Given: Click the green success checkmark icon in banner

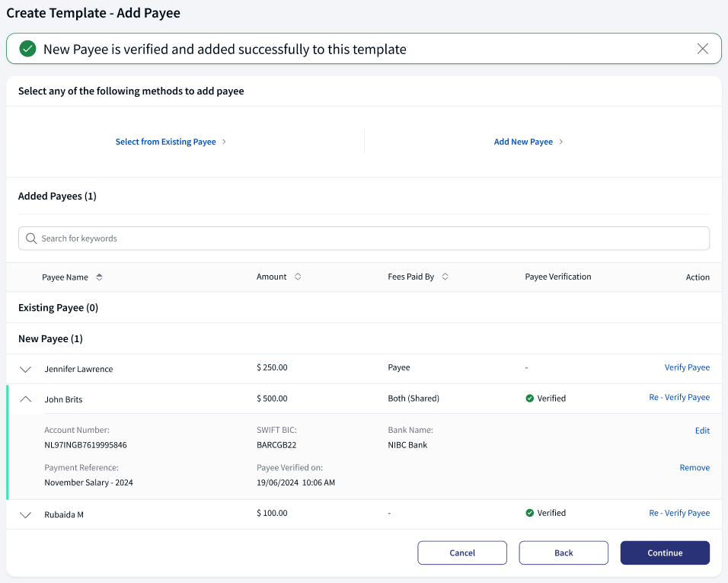Looking at the screenshot, I should pyautogui.click(x=28, y=49).
